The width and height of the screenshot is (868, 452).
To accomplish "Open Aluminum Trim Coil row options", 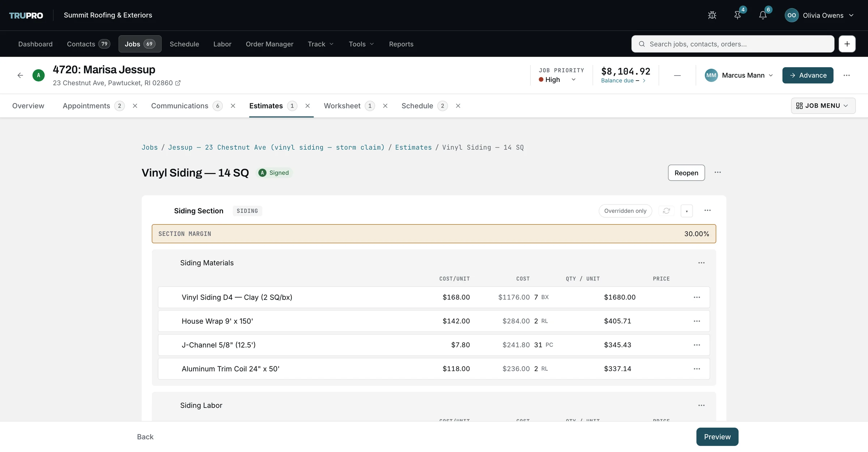I will click(697, 369).
